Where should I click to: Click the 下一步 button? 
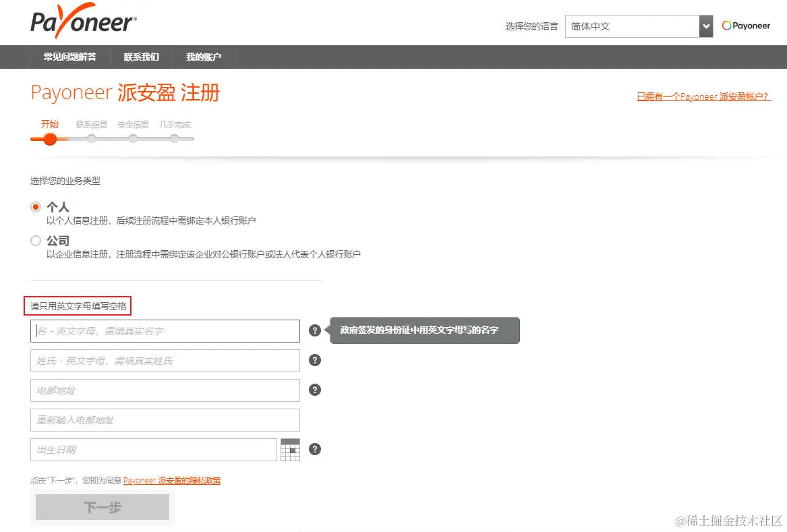102,506
